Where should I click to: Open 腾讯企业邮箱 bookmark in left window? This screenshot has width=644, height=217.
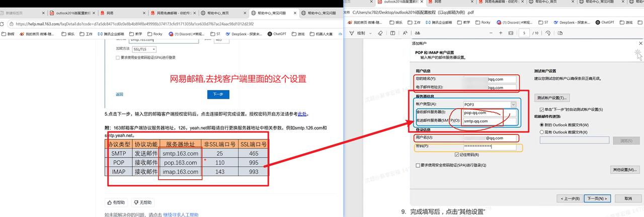111,34
